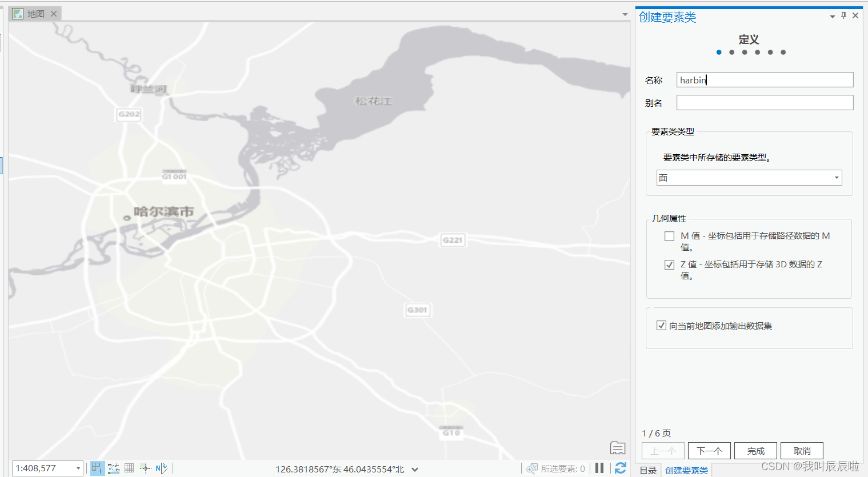Click the G1001 road shield
Screen dimensions: 868x477
174,175
